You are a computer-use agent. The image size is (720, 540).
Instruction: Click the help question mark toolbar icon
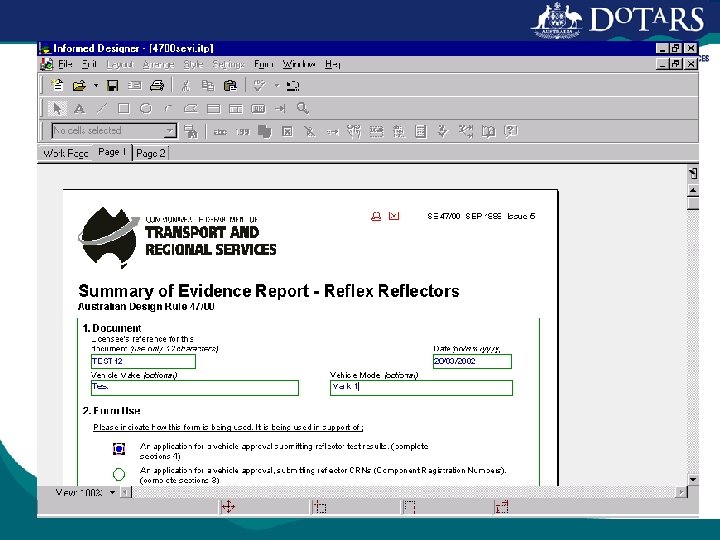511,130
